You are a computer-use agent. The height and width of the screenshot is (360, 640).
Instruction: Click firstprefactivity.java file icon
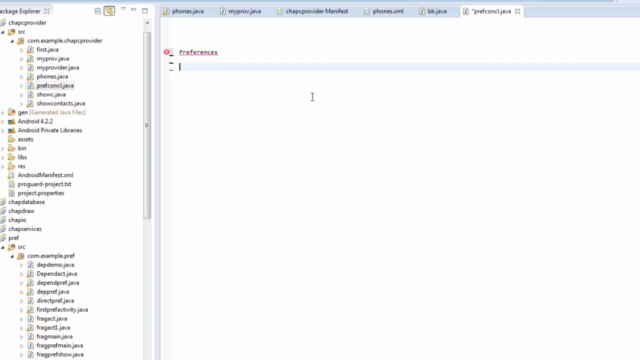pos(30,310)
